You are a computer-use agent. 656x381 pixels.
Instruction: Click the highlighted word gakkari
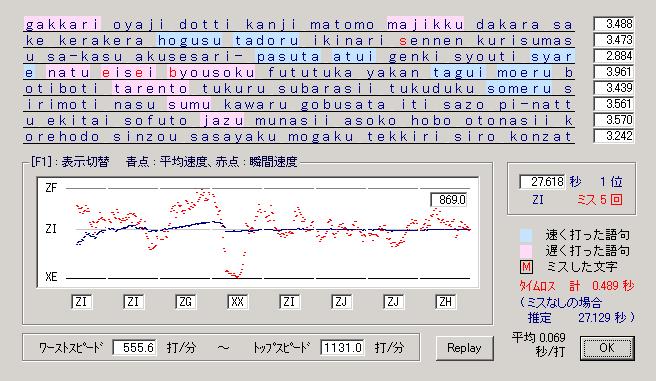[62, 25]
